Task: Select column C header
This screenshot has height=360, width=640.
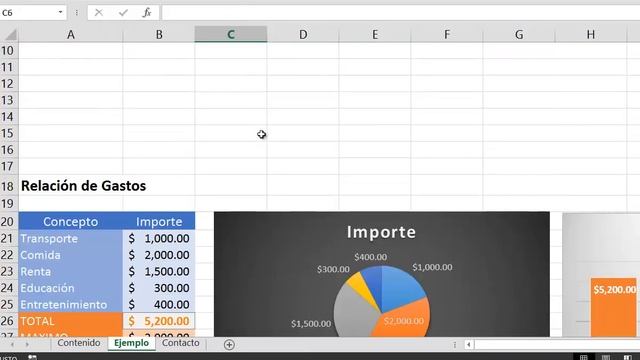Action: point(231,34)
